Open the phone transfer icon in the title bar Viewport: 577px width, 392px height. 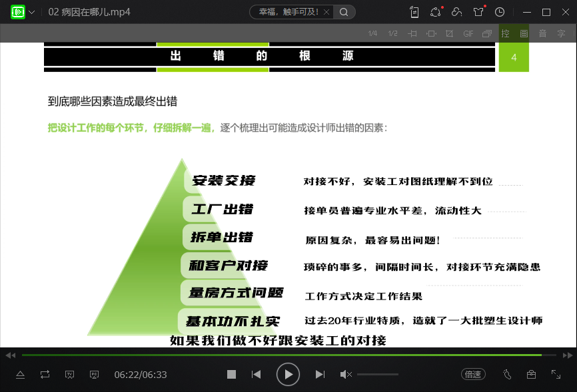click(x=414, y=12)
